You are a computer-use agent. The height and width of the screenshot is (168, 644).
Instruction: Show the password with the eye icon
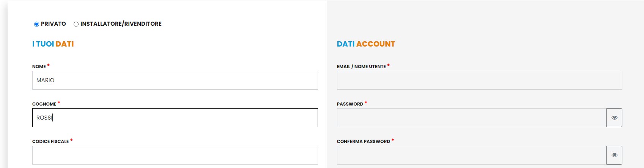(x=614, y=118)
